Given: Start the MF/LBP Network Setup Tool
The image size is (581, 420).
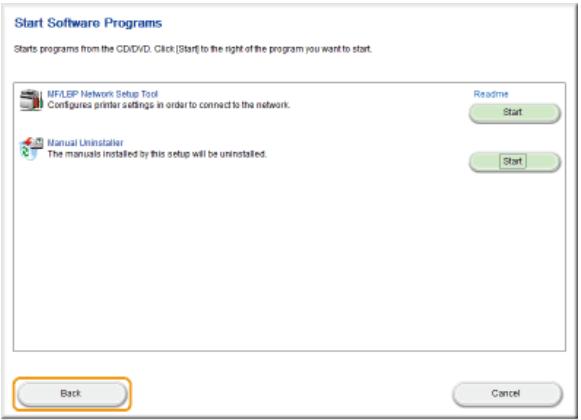Looking at the screenshot, I should click(x=515, y=113).
